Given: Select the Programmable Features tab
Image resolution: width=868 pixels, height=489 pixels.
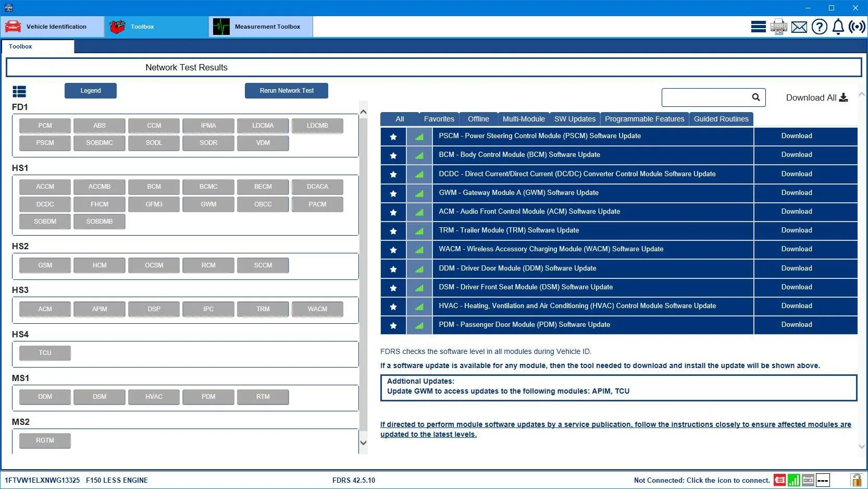Looking at the screenshot, I should [x=644, y=119].
